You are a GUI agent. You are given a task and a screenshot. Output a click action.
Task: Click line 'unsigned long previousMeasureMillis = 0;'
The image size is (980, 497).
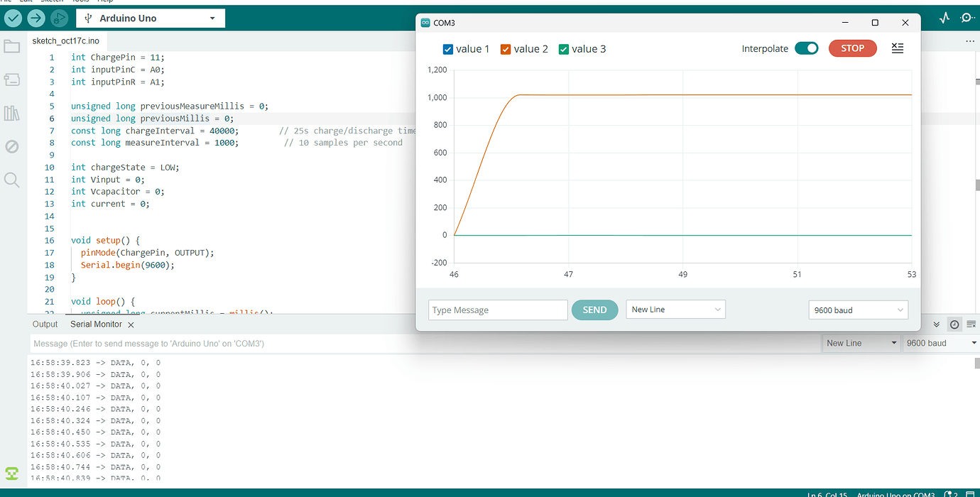170,106
